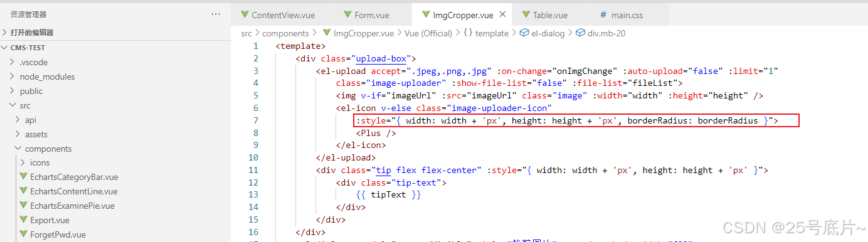Click the div.mb-20 breadcrumb segment
This screenshot has height=242, width=868.
[x=606, y=33]
